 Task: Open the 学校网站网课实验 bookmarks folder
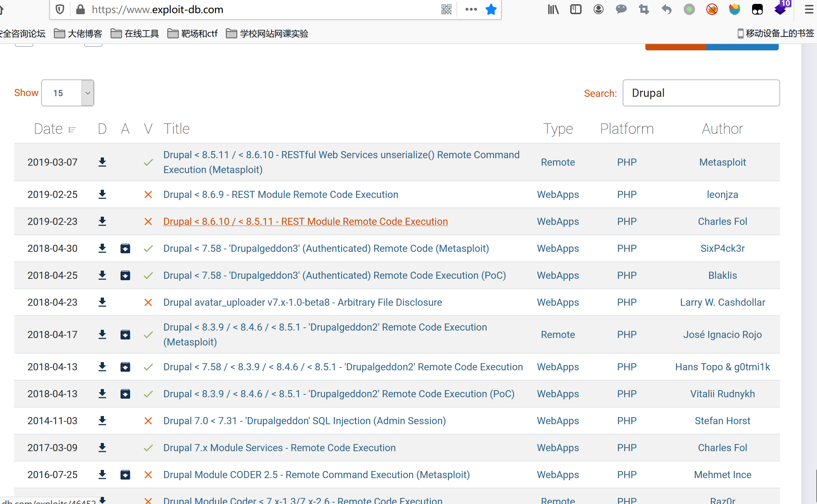click(267, 34)
